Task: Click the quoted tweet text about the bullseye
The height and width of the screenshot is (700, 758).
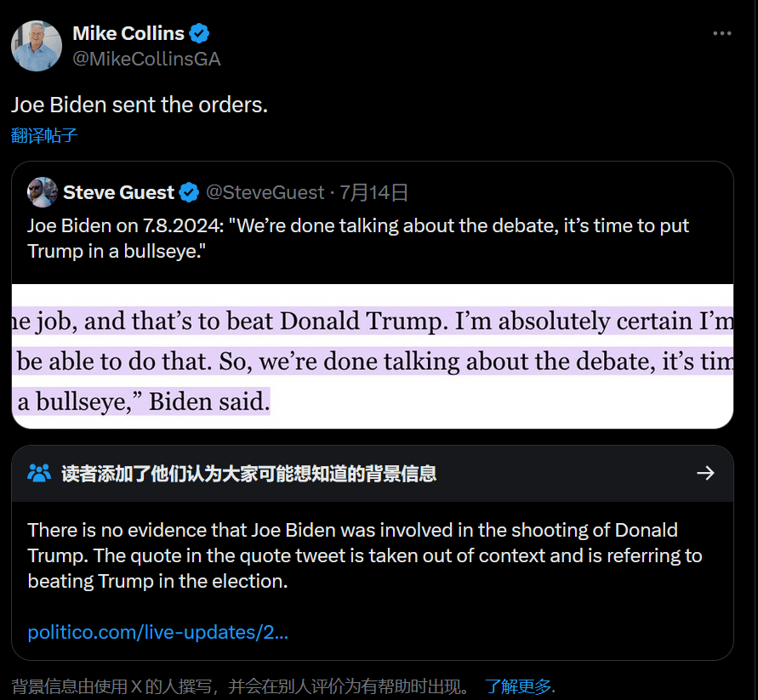Action: [357, 238]
